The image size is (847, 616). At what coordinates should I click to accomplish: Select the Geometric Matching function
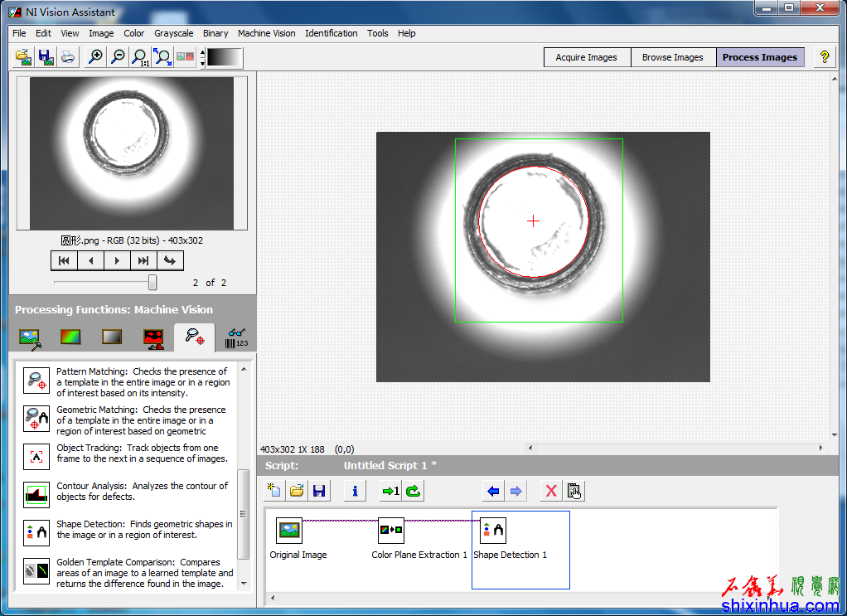click(36, 420)
